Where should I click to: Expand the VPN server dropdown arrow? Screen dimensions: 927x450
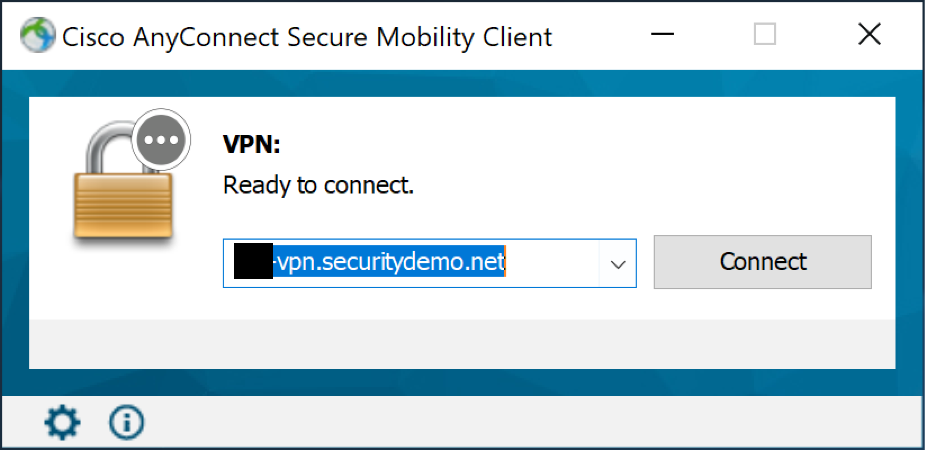pos(617,264)
